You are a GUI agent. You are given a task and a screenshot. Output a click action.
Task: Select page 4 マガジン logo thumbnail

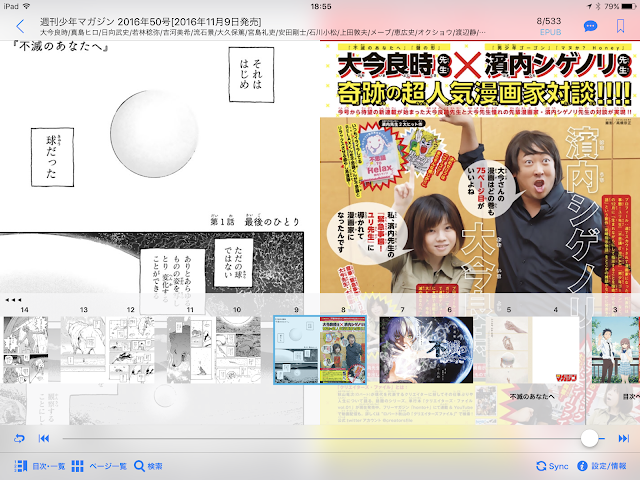[x=556, y=350]
